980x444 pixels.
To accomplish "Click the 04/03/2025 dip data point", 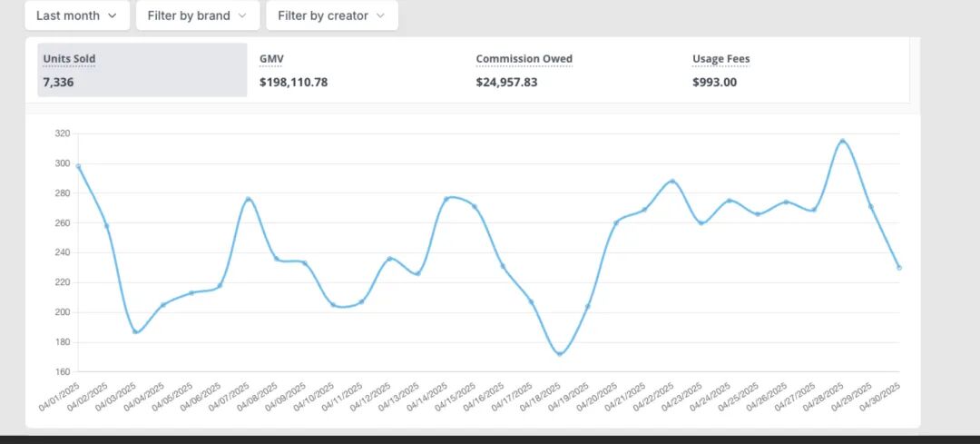I will tap(135, 331).
